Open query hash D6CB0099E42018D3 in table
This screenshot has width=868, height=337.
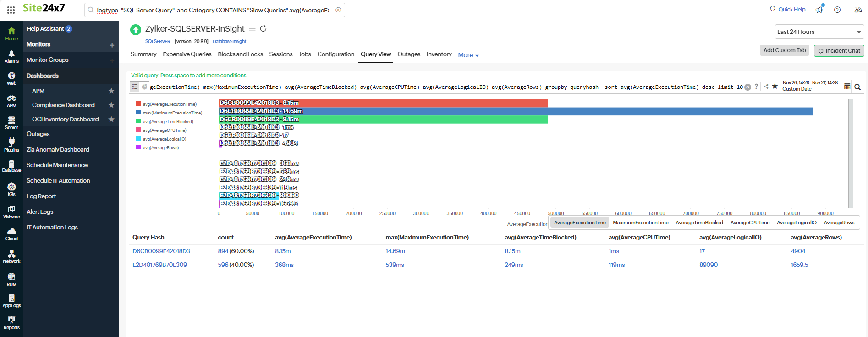click(161, 251)
